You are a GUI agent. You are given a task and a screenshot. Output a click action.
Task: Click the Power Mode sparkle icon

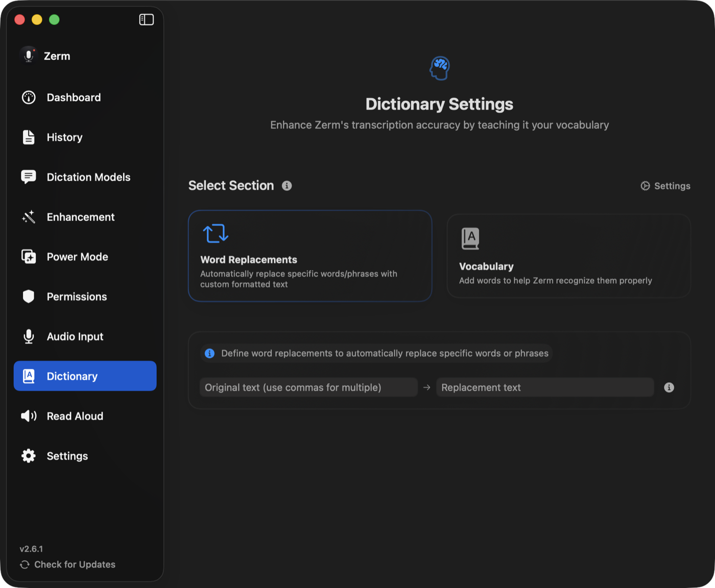click(x=29, y=257)
